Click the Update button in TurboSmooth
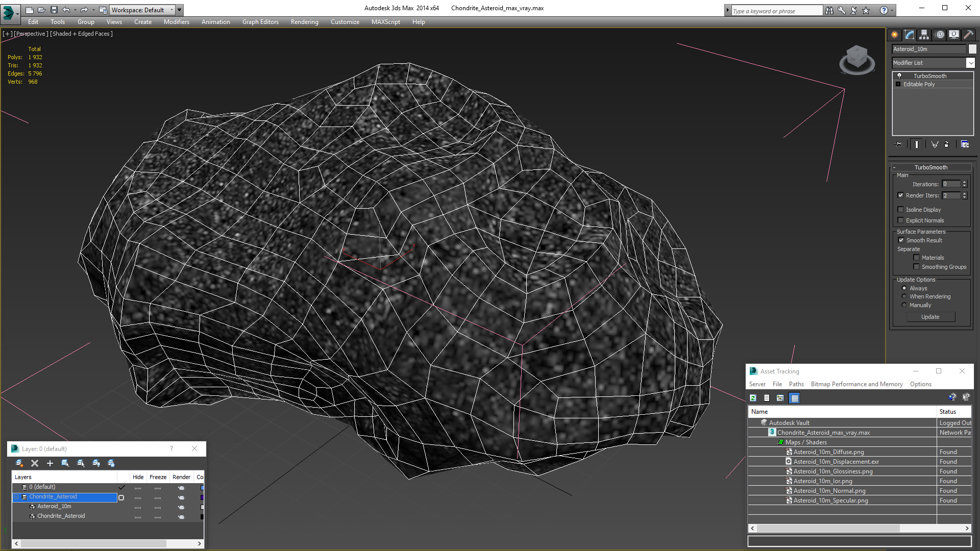Viewport: 980px width, 551px height. pyautogui.click(x=930, y=317)
